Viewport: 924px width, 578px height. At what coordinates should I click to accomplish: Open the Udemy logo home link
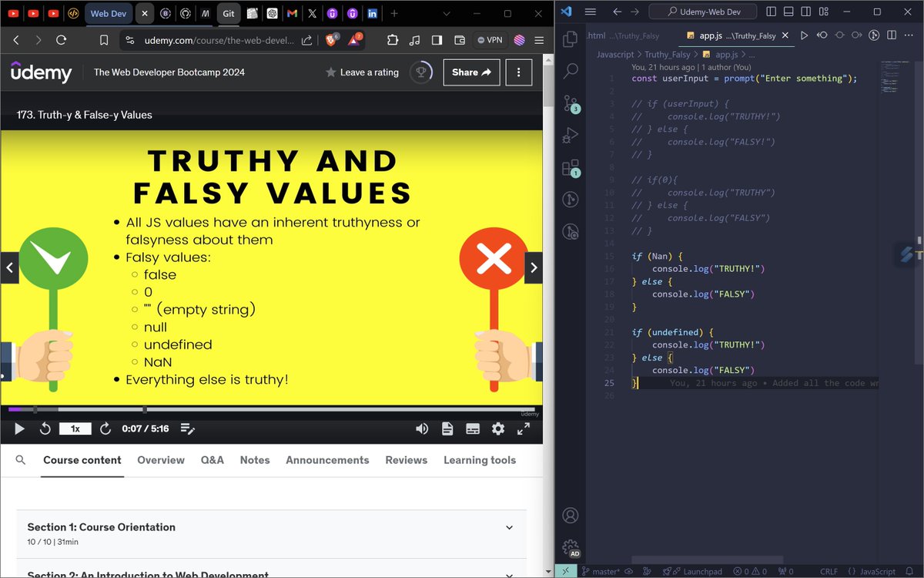(41, 72)
